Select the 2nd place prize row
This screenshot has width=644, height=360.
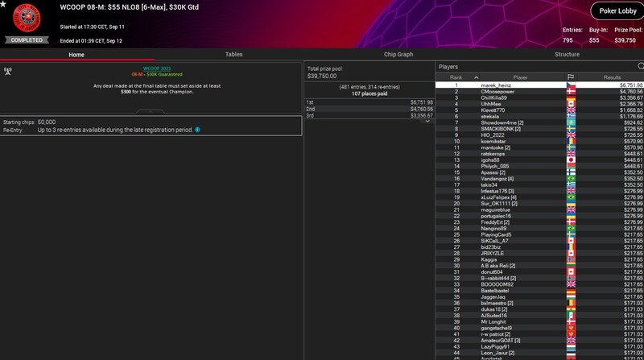point(369,109)
